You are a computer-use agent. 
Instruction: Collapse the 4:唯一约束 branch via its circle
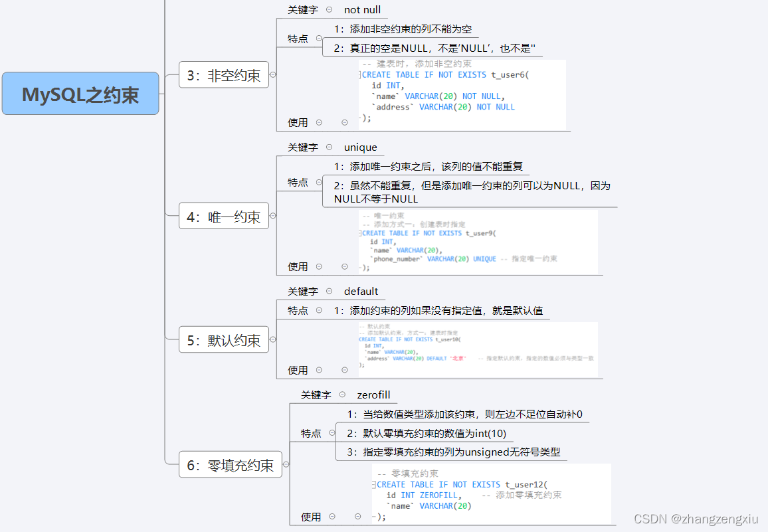click(x=273, y=216)
